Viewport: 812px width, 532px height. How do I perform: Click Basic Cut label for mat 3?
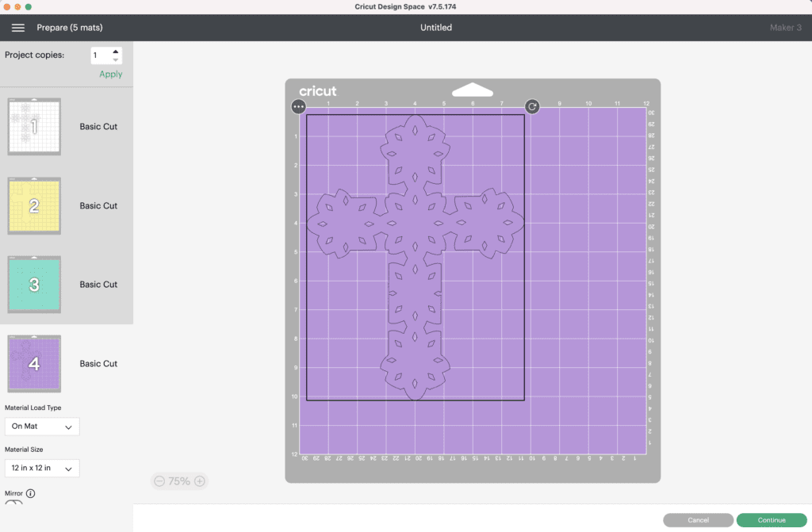pyautogui.click(x=98, y=285)
